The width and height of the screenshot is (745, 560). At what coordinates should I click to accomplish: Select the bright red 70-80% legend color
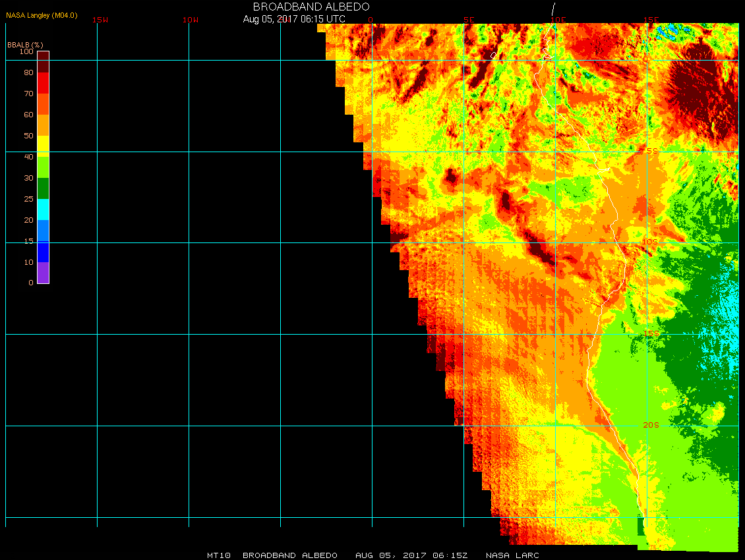pyautogui.click(x=43, y=83)
